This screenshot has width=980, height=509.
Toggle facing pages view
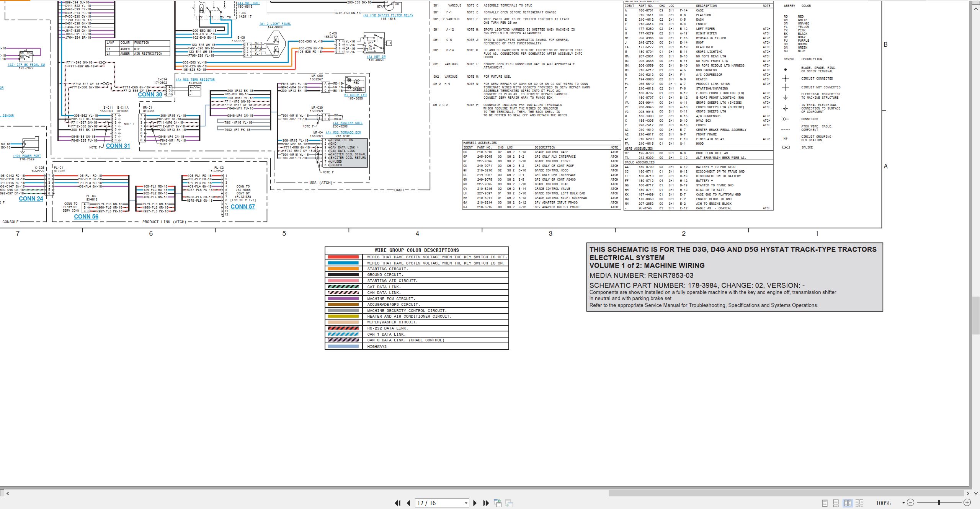coord(848,503)
